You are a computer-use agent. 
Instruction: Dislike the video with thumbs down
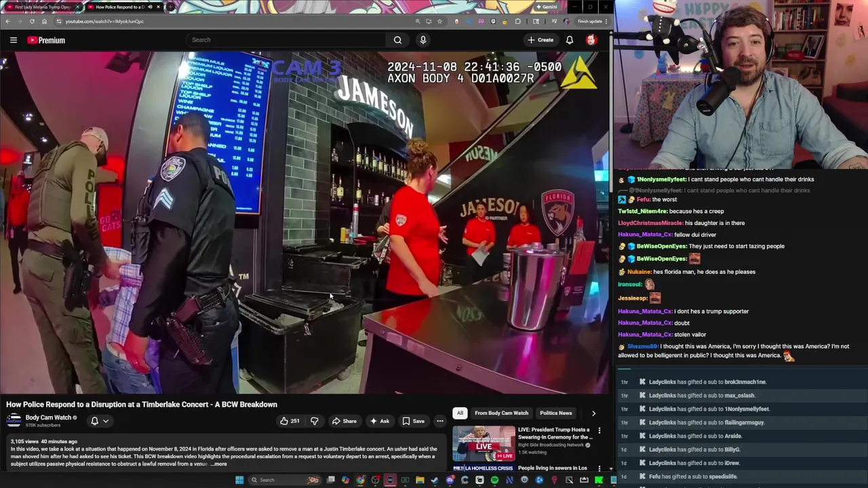pyautogui.click(x=314, y=421)
